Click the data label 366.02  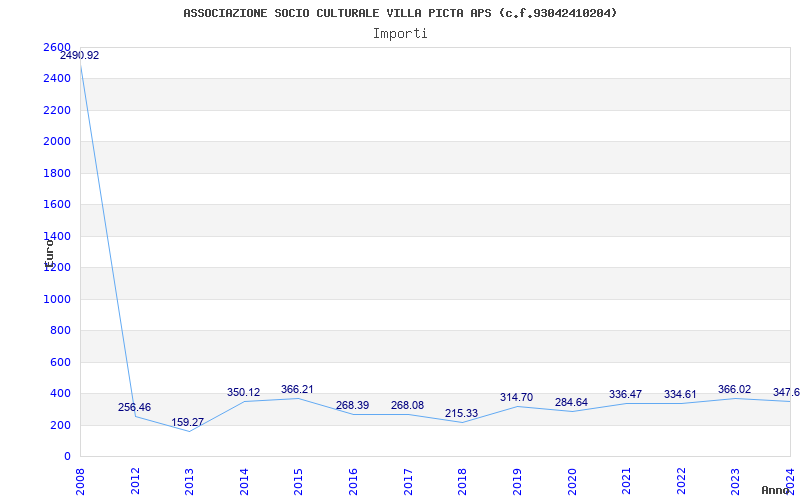click(x=735, y=390)
